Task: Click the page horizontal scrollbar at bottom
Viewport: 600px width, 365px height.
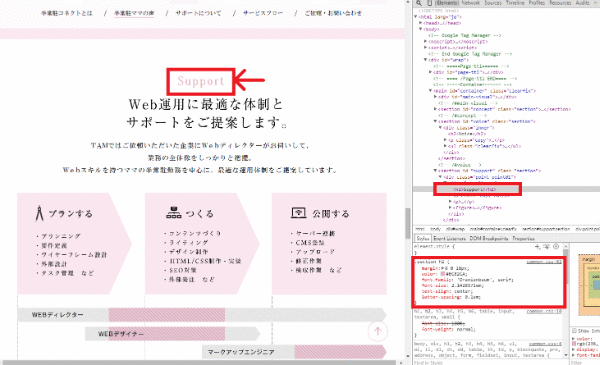Action: click(199, 362)
